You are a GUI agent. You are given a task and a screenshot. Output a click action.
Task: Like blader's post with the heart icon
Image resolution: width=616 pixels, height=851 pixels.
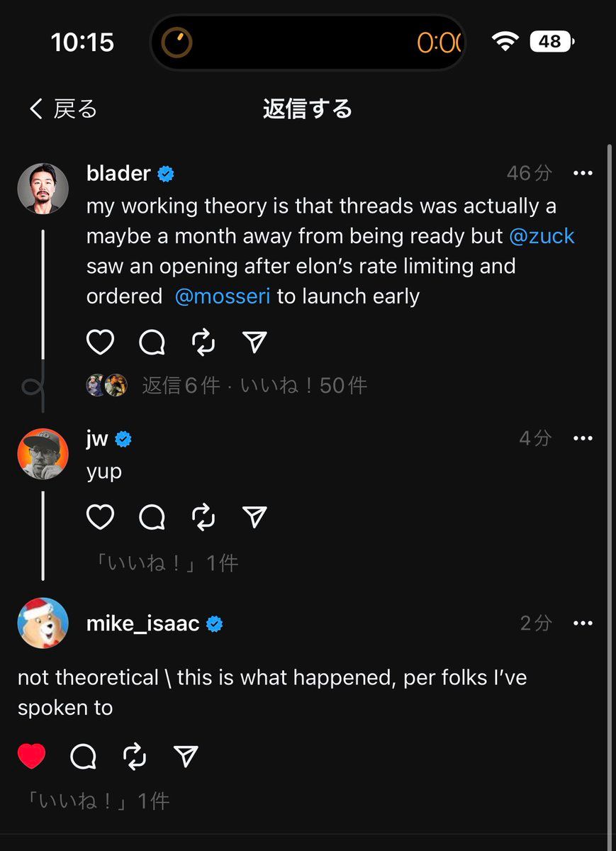[100, 343]
